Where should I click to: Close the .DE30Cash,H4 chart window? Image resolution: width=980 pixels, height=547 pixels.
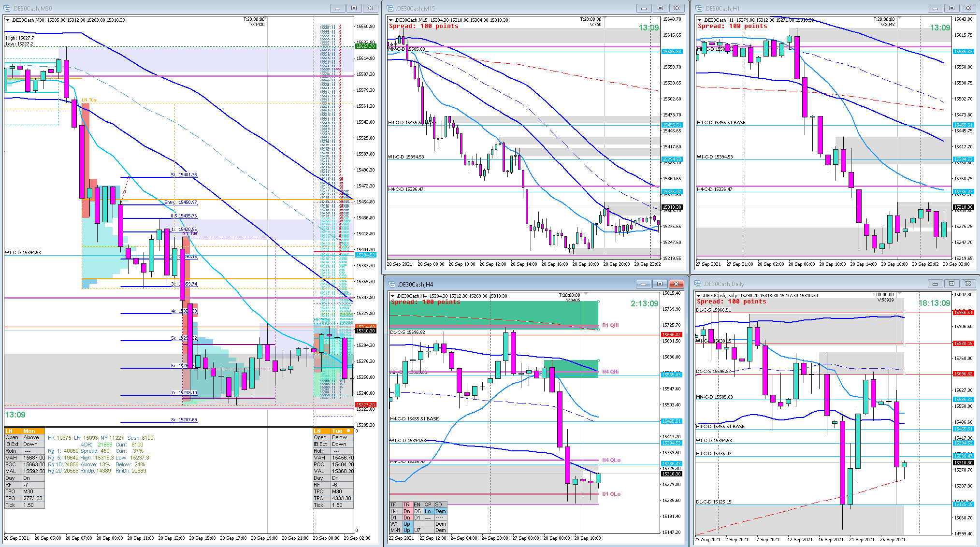click(677, 284)
